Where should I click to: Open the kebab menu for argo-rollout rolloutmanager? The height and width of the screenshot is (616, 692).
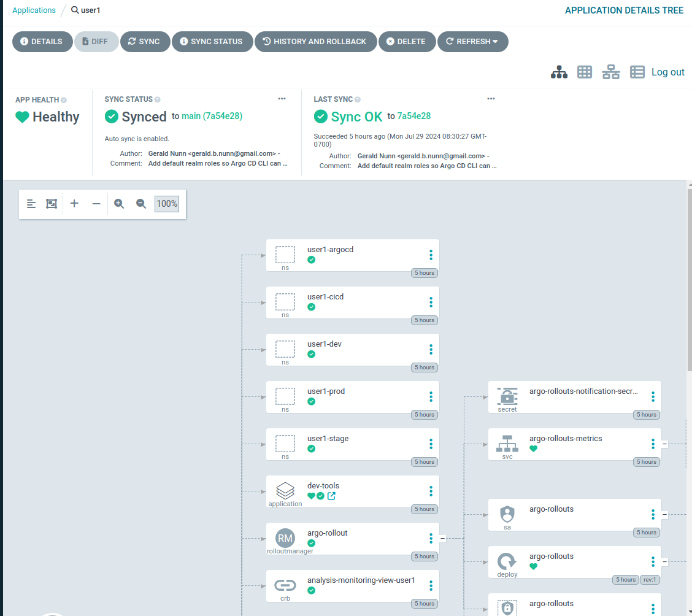(431, 538)
